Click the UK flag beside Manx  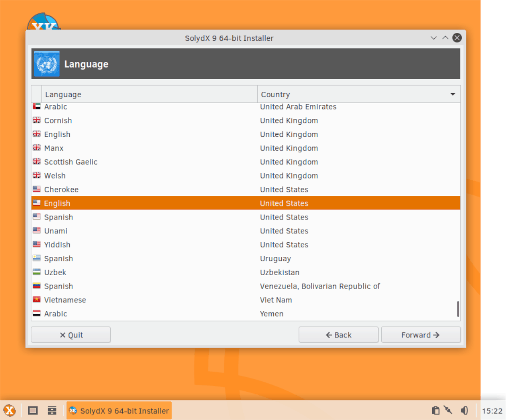(37, 148)
